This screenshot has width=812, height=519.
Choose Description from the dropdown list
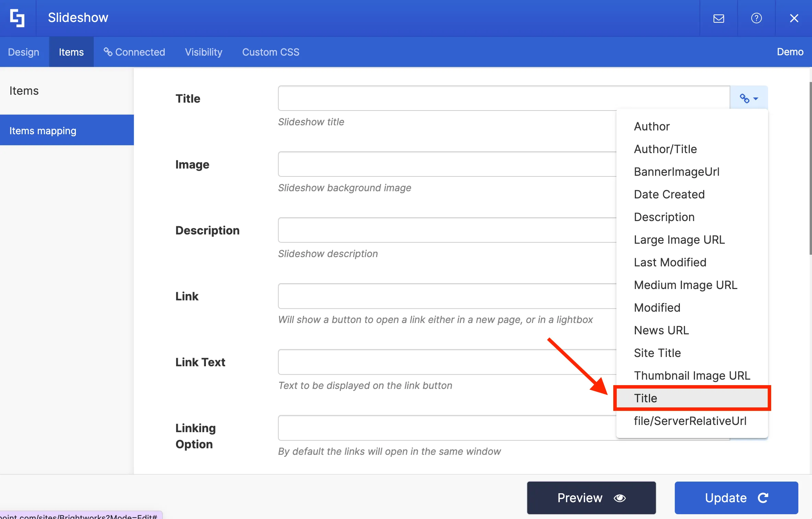point(692,217)
